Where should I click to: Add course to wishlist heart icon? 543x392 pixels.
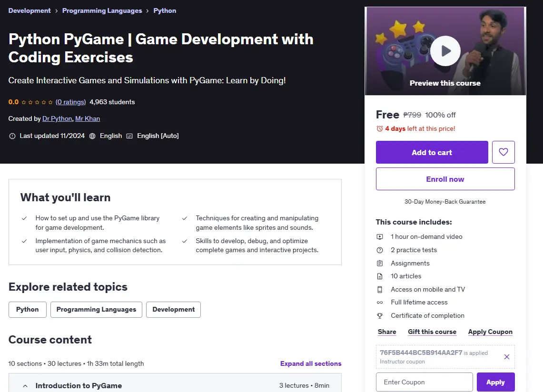pos(503,152)
